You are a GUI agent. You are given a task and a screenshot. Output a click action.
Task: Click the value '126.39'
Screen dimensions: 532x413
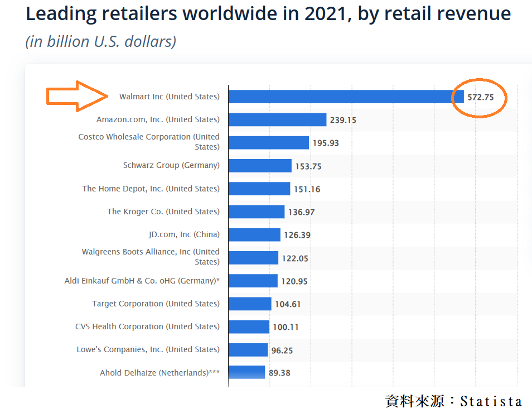pyautogui.click(x=297, y=235)
